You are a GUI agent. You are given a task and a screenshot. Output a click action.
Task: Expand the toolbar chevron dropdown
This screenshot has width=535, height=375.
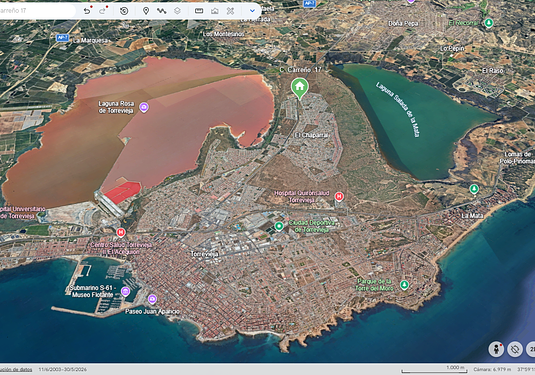point(252,11)
